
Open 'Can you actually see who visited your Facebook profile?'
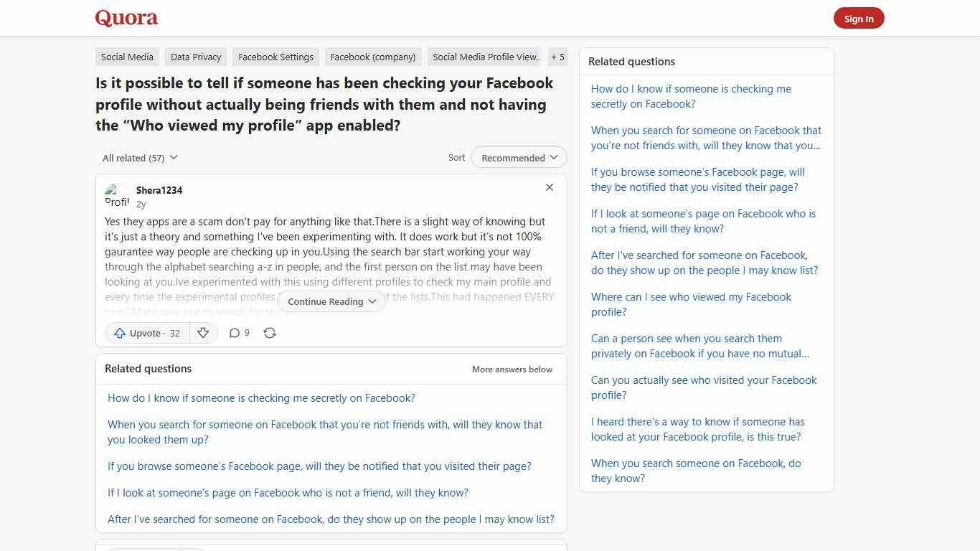tap(703, 387)
